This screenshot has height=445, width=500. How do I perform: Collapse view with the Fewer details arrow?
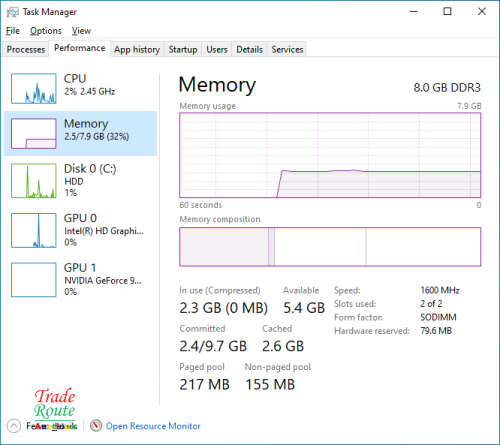click(14, 426)
